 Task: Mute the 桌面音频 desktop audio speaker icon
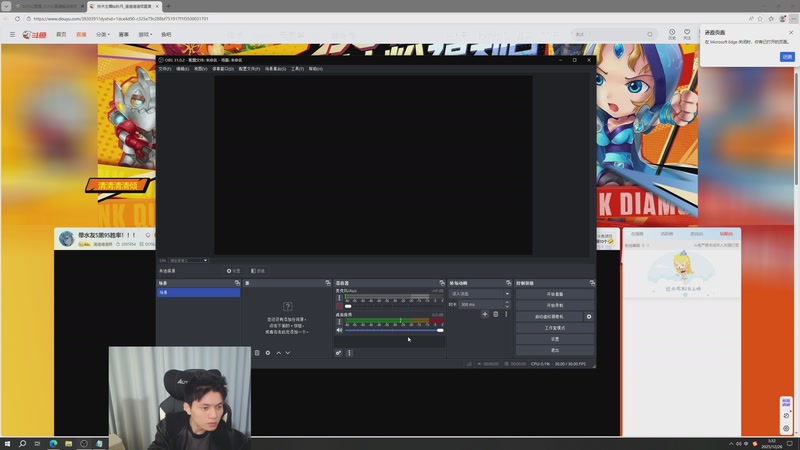(339, 330)
